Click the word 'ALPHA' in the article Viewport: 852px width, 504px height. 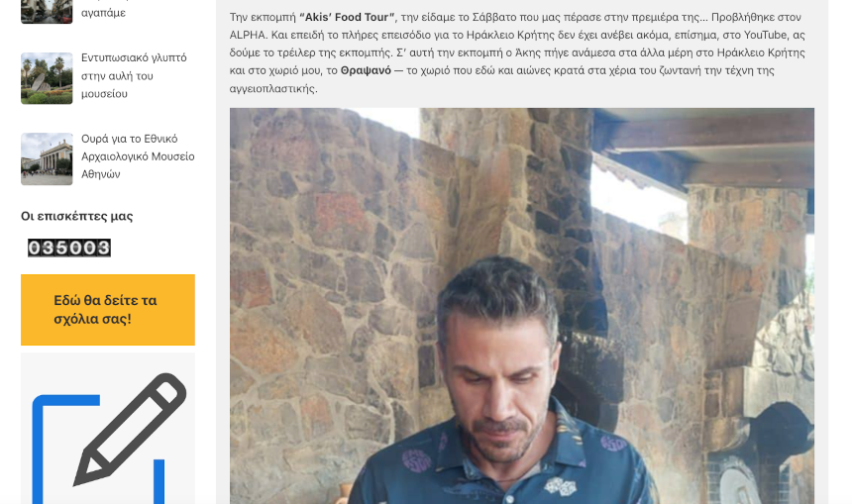tap(248, 35)
